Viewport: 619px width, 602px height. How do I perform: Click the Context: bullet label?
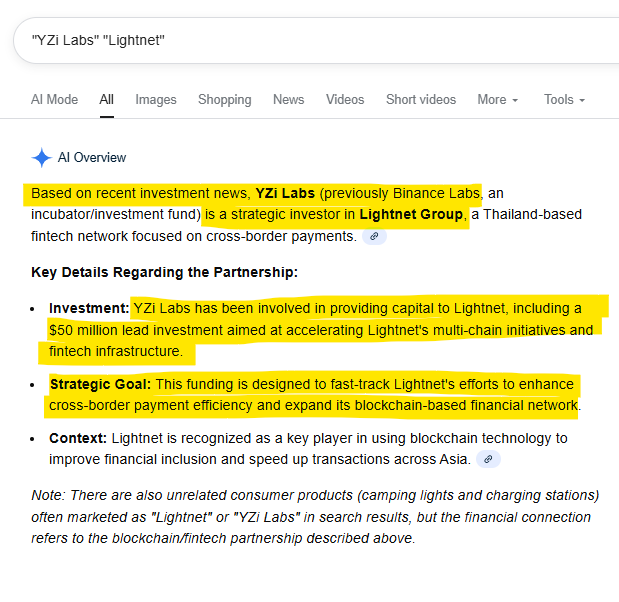(78, 438)
